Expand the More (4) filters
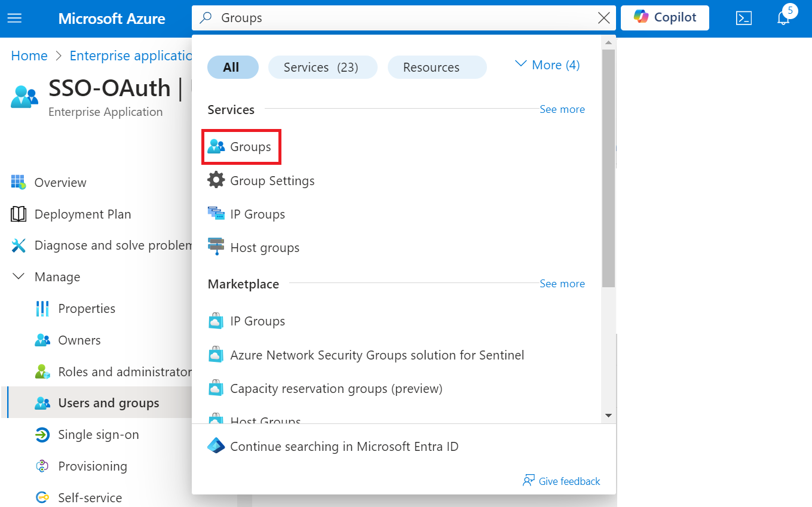This screenshot has width=812, height=507. click(x=547, y=65)
